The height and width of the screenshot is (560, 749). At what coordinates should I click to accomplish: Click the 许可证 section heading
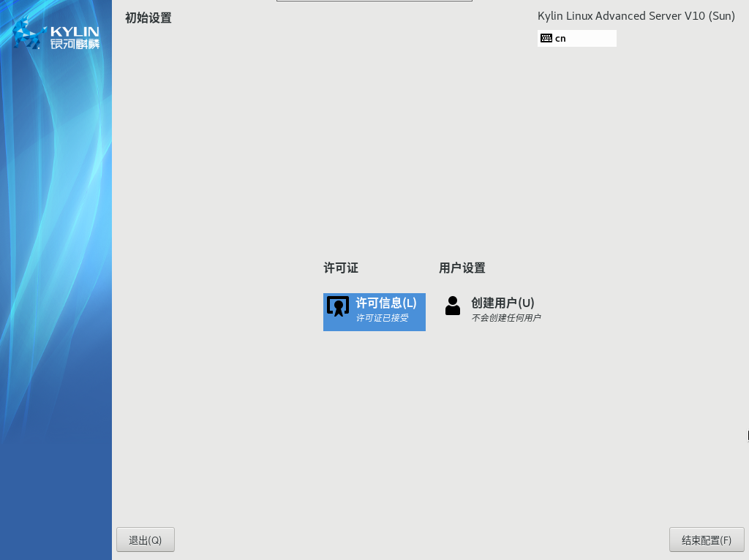click(341, 268)
